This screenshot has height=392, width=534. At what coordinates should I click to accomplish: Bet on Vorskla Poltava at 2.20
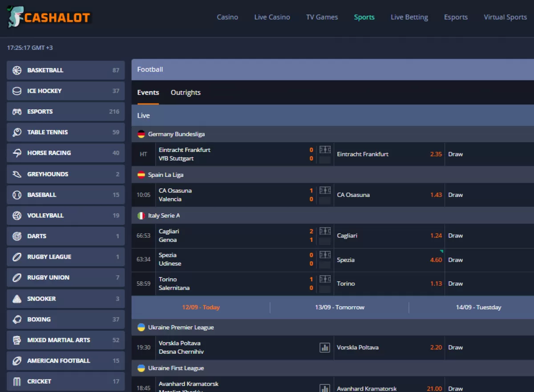389,348
